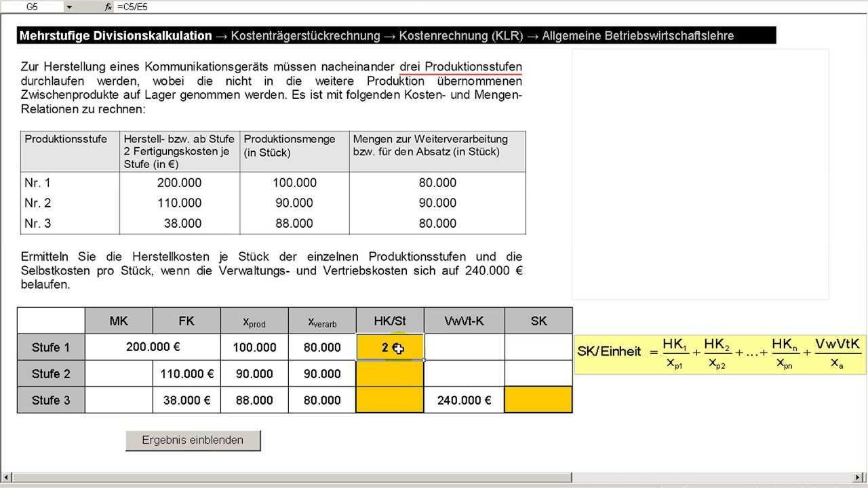Select the orange HK/St cell for Stufe 3

coord(390,400)
